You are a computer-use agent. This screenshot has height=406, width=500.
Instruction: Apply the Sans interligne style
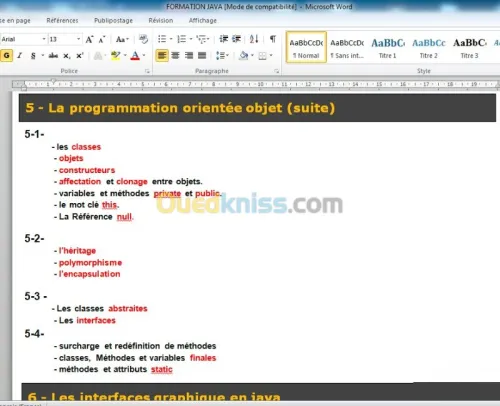click(347, 47)
